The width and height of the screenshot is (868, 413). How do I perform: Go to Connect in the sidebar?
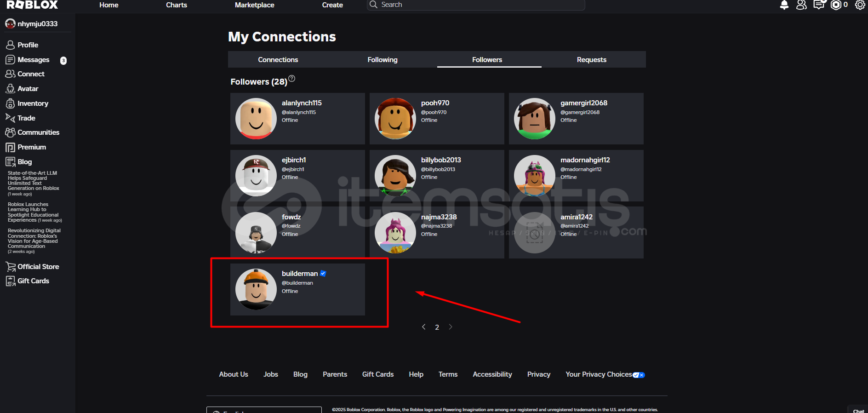click(31, 74)
